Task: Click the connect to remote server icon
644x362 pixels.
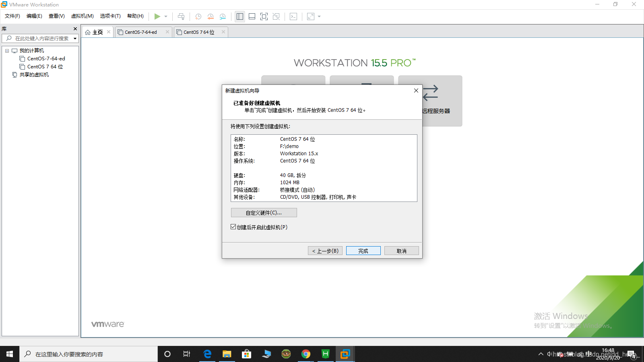Action: (431, 93)
